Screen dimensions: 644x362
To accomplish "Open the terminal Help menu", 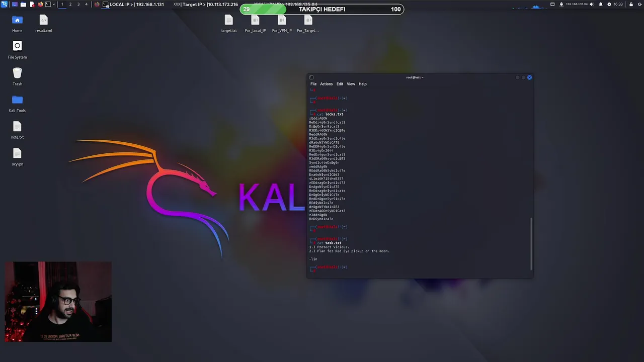I will tap(363, 84).
